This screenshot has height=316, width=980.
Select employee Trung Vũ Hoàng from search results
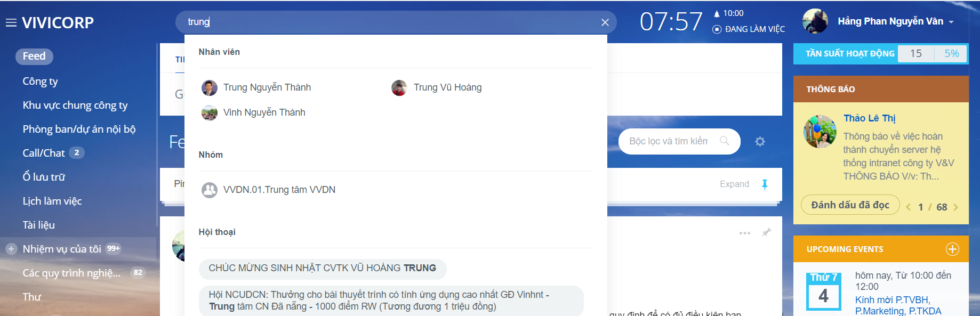pos(437,87)
